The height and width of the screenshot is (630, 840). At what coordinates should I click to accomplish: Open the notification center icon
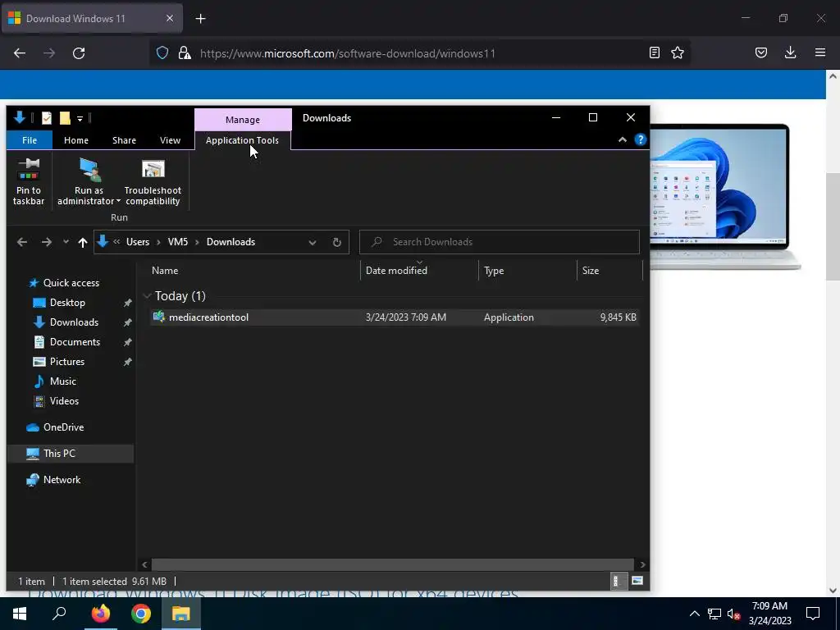[x=813, y=614]
